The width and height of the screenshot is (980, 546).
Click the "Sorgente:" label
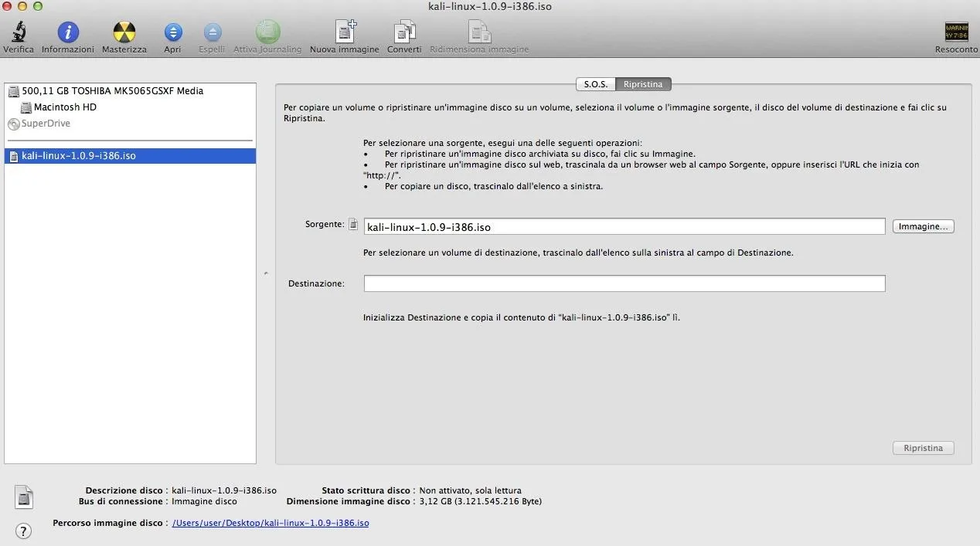325,224
